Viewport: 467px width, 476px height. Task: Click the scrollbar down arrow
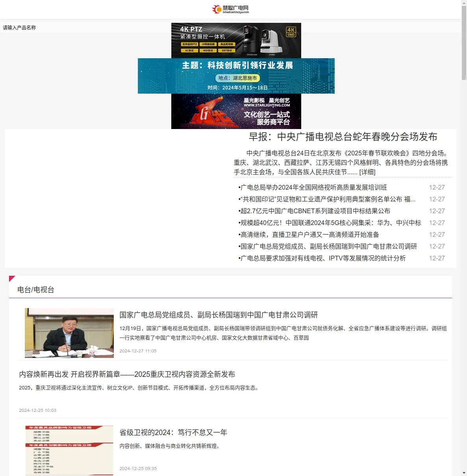pos(464,473)
